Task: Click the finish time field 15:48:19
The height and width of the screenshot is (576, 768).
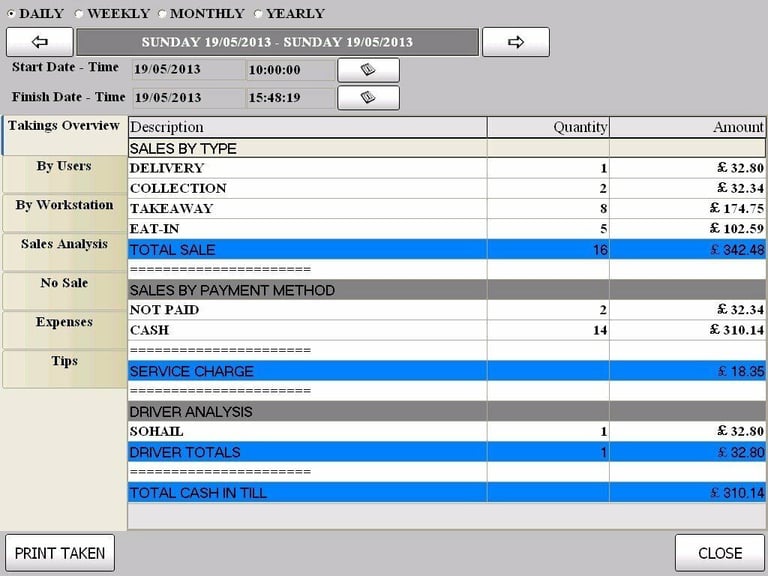Action: click(x=290, y=97)
